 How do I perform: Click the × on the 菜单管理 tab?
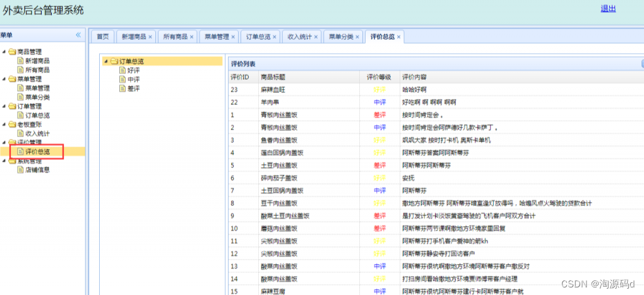click(233, 37)
